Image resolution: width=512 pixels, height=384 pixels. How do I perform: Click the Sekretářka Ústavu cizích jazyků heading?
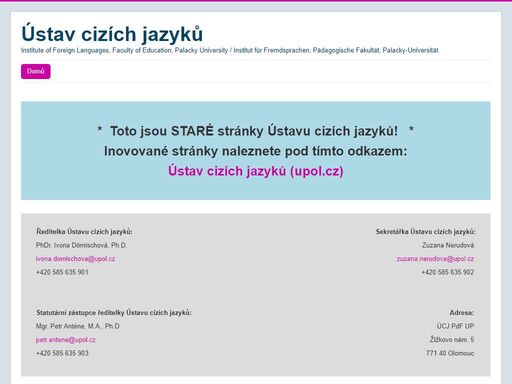tap(426, 232)
